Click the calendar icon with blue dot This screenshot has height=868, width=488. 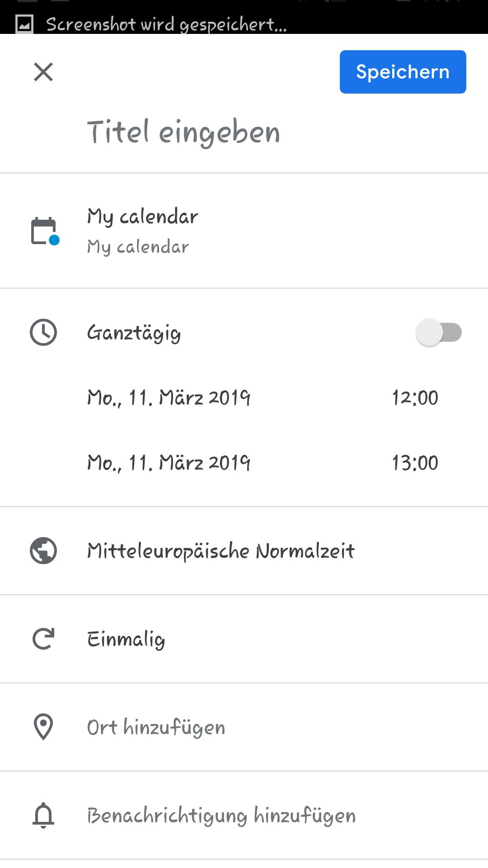[45, 231]
